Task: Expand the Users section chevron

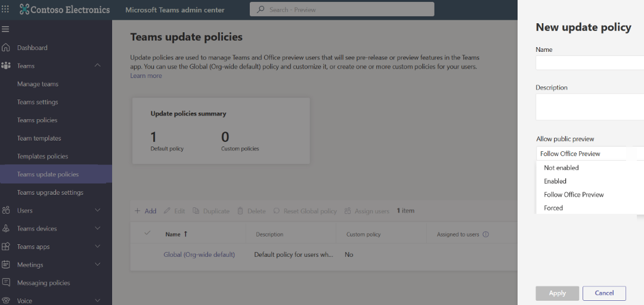Action: (x=97, y=210)
